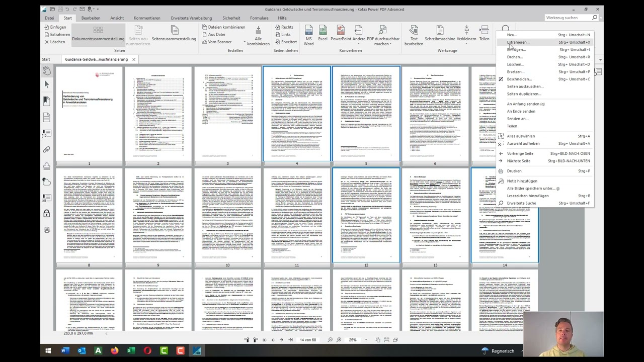Screen dimensions: 644x362
Task: Create PDF Vom Scanner
Action: pyautogui.click(x=217, y=42)
